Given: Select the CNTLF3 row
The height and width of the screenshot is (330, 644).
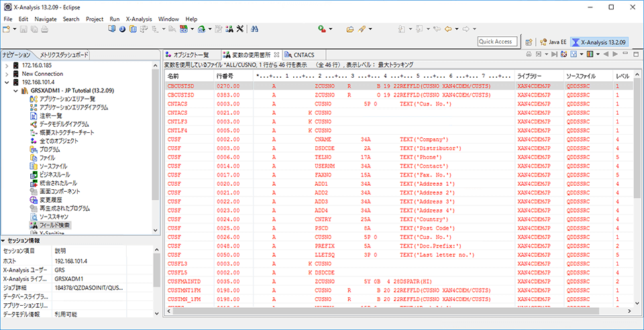Looking at the screenshot, I should [x=398, y=121].
